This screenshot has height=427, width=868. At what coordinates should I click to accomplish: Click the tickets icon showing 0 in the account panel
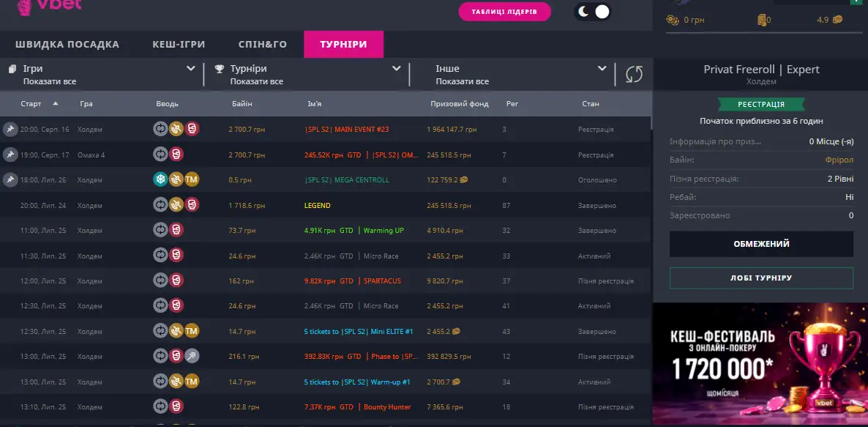click(761, 21)
